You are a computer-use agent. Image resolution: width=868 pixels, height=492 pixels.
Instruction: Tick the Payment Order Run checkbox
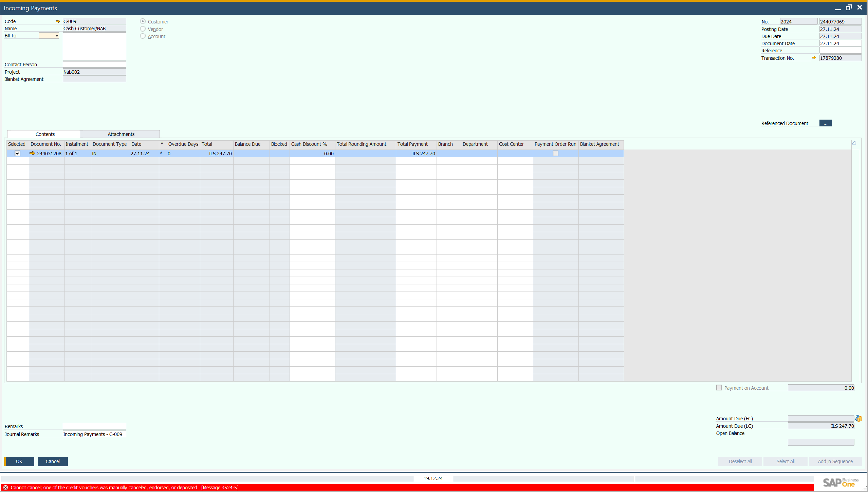pos(555,154)
